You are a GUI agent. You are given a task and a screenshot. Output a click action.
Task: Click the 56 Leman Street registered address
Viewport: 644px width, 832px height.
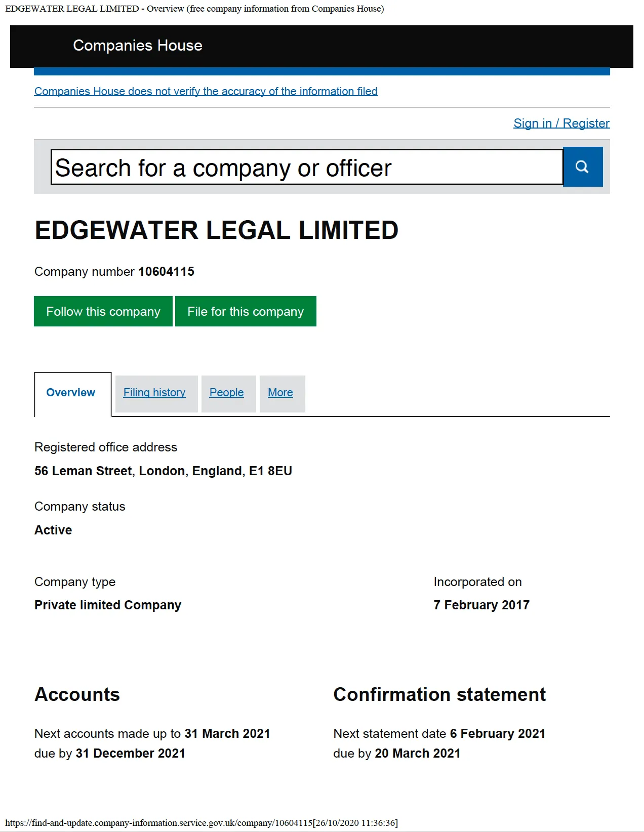163,471
